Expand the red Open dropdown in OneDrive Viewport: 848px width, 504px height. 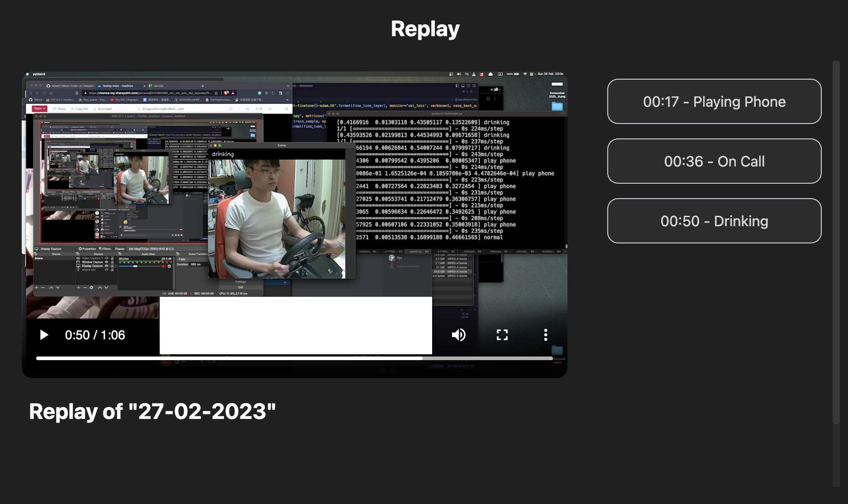click(40, 109)
